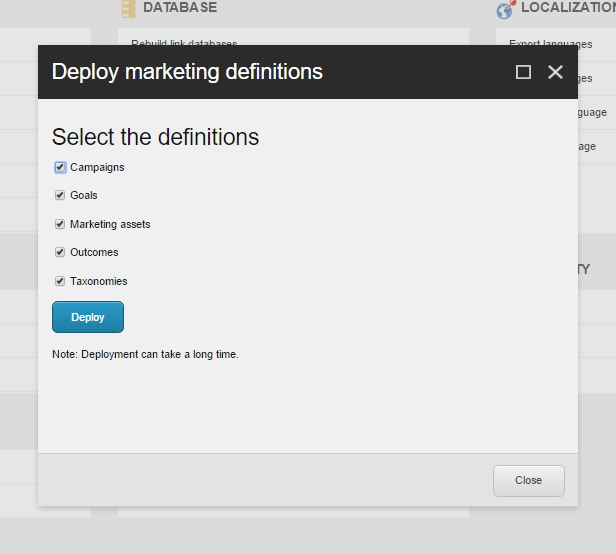Open the Rebuild link databases link
Image resolution: width=616 pixels, height=553 pixels.
point(184,42)
